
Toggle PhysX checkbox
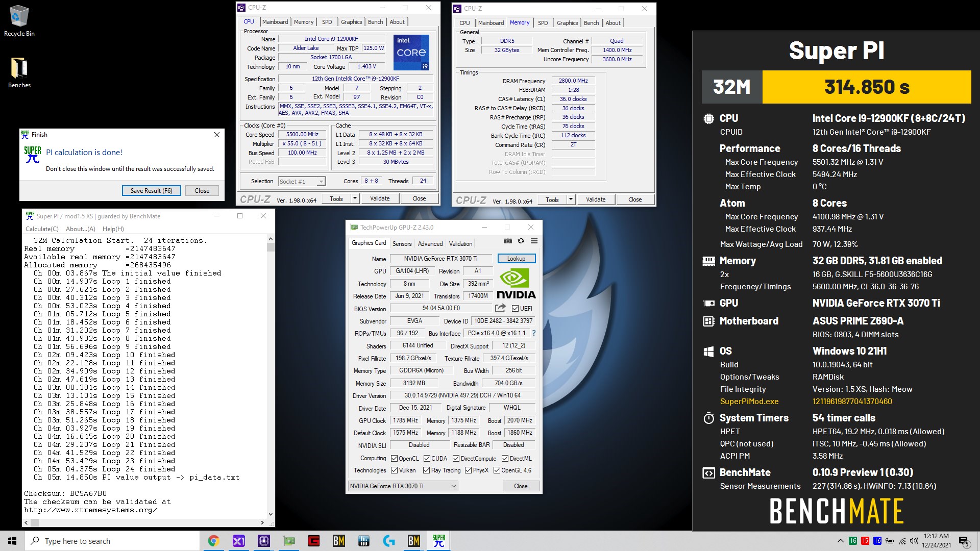click(468, 470)
